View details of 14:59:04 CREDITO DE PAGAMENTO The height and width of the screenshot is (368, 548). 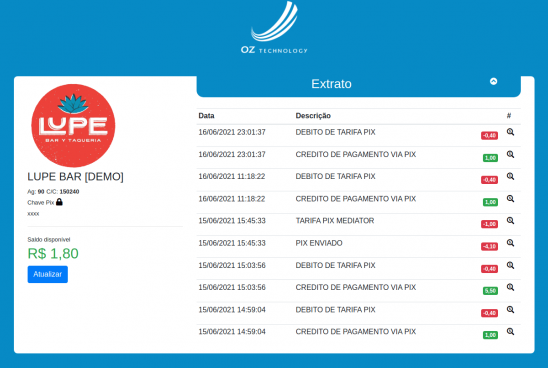(x=510, y=332)
